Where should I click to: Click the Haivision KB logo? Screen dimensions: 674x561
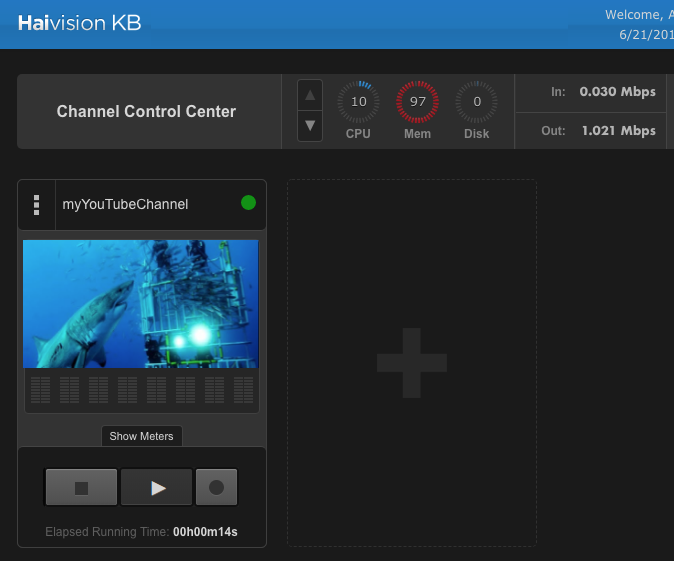coord(79,23)
